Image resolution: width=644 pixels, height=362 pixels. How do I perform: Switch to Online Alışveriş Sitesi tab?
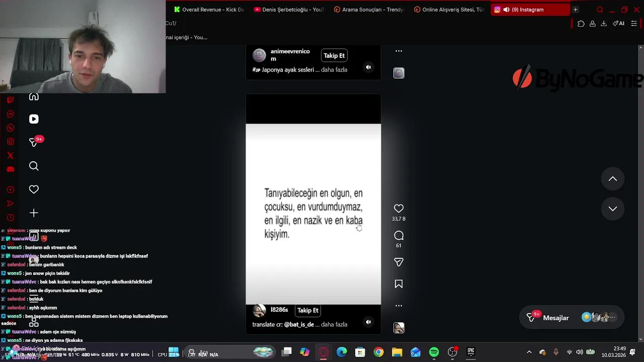[449, 10]
